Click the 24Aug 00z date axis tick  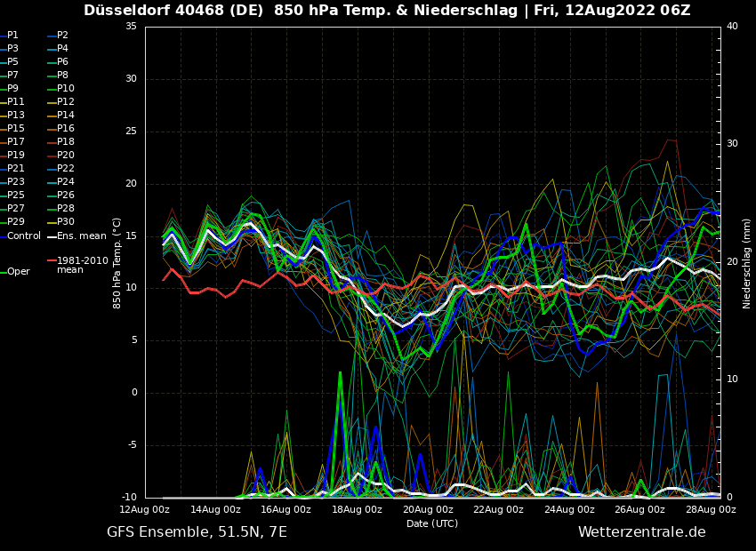pos(569,510)
